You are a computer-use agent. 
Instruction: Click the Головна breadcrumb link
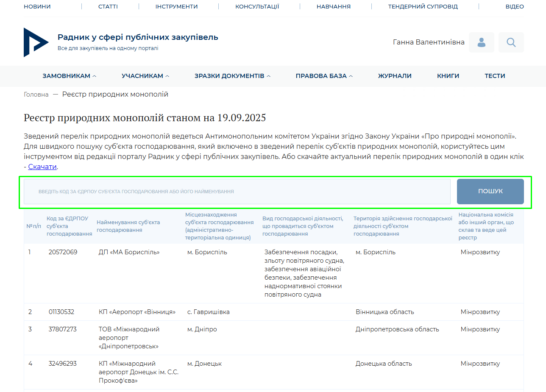point(36,95)
